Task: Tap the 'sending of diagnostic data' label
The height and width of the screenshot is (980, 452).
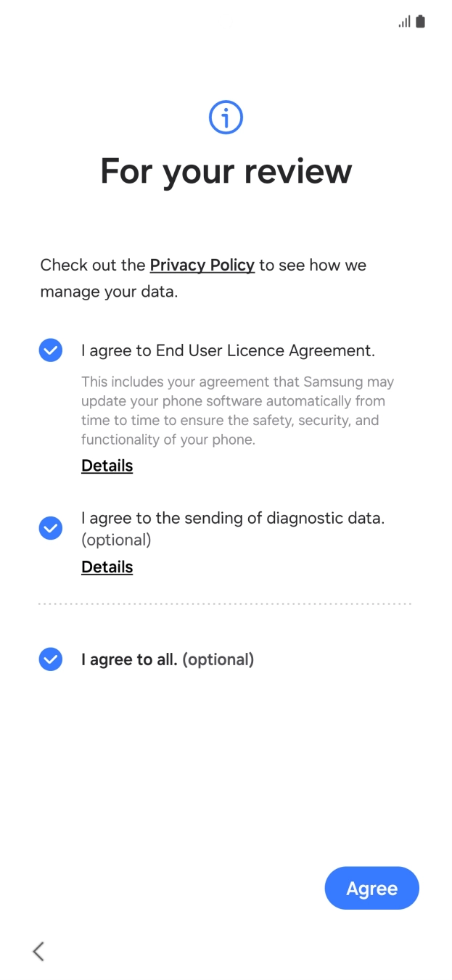Action: pyautogui.click(x=232, y=518)
